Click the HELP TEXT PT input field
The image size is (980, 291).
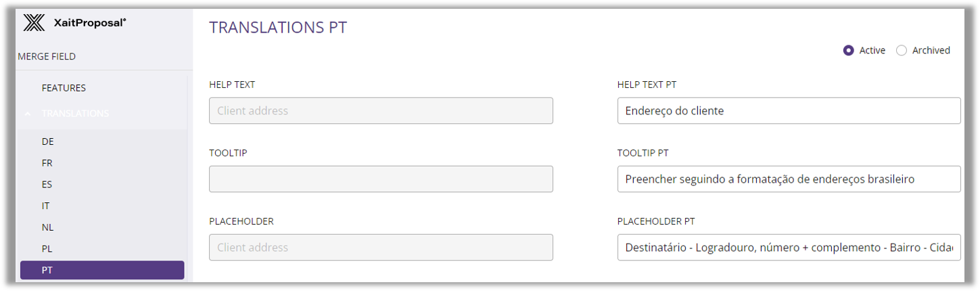coord(789,111)
